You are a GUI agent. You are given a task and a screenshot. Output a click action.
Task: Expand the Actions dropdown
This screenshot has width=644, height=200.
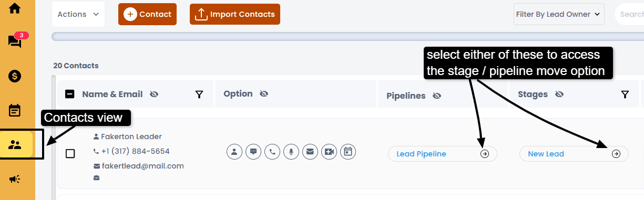[78, 14]
